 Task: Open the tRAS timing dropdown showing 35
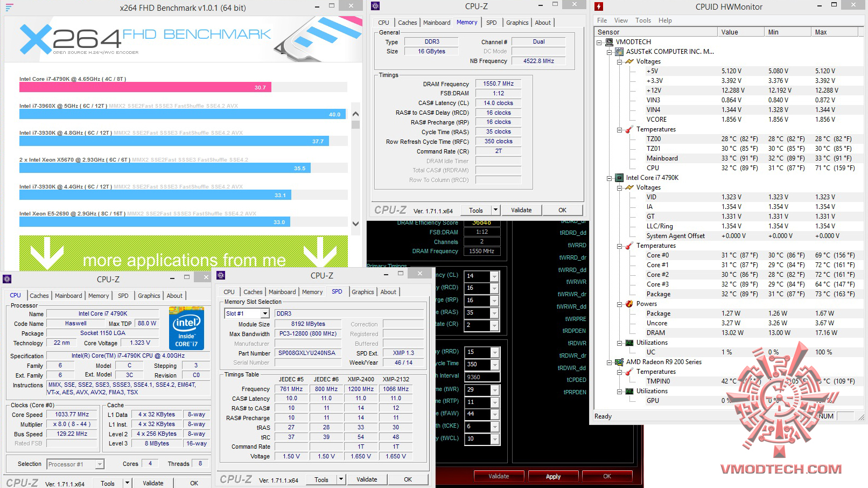point(494,313)
